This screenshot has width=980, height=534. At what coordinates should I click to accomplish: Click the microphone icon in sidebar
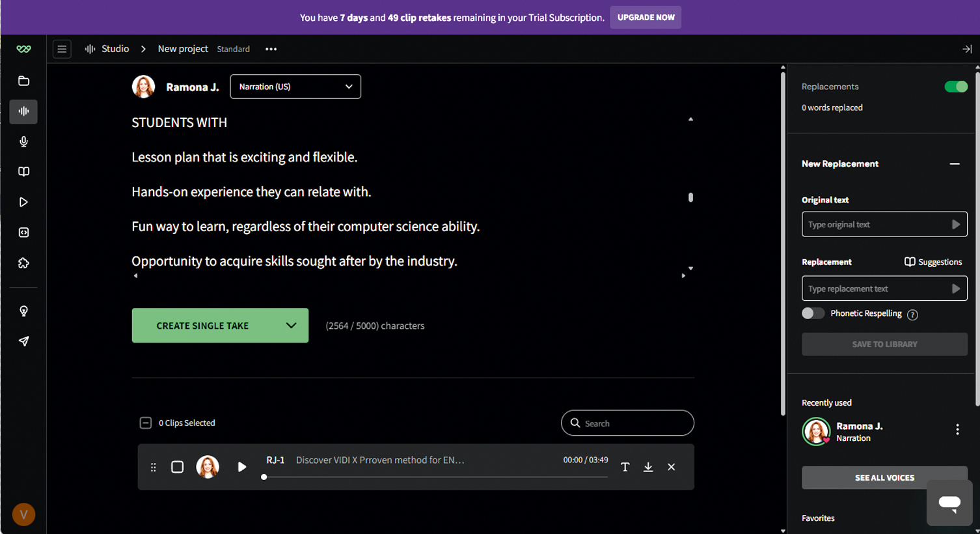click(23, 141)
